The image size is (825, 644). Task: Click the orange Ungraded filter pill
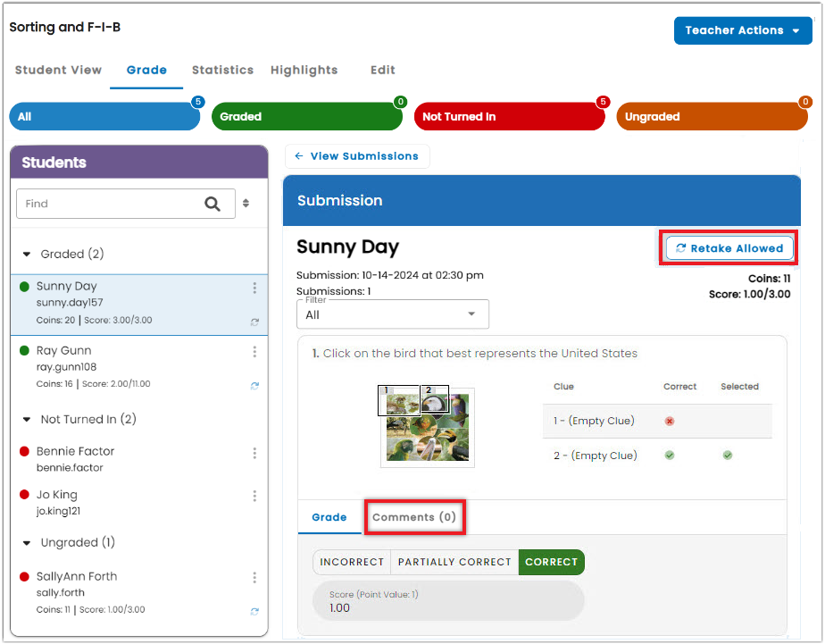[712, 116]
